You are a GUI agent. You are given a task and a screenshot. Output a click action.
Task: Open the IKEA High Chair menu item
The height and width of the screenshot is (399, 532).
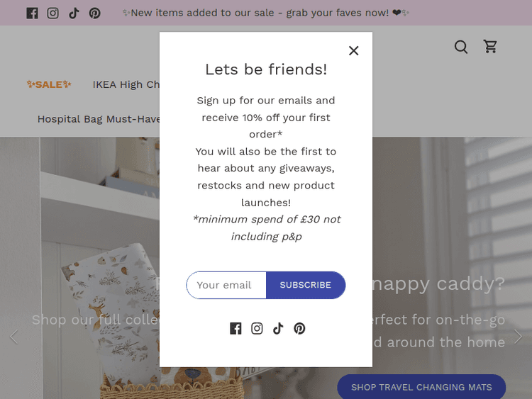click(x=126, y=84)
